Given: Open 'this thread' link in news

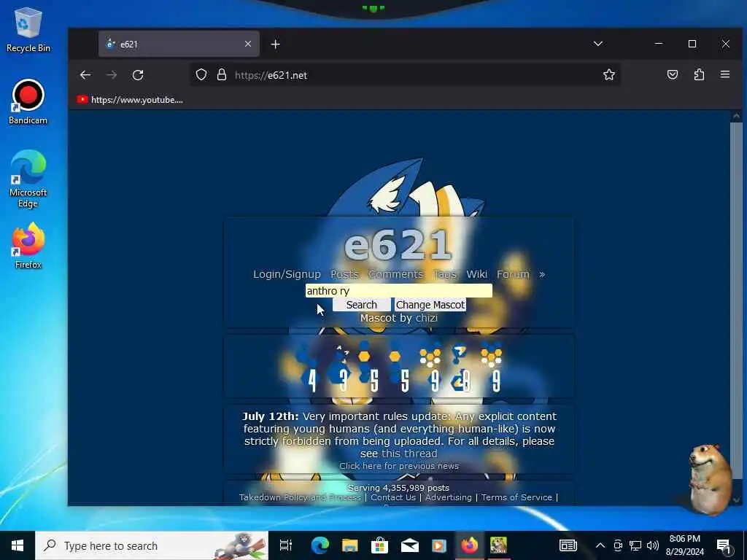Looking at the screenshot, I should coord(409,454).
